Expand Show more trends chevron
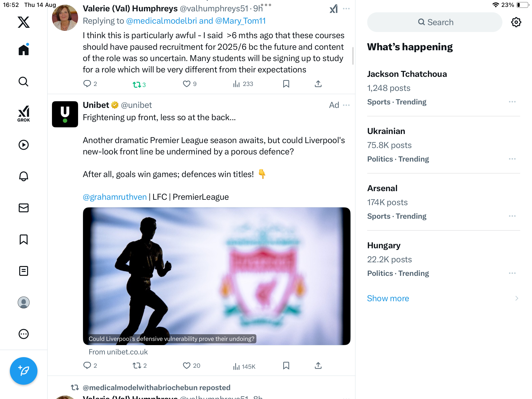This screenshot has width=532, height=399. coord(517,298)
